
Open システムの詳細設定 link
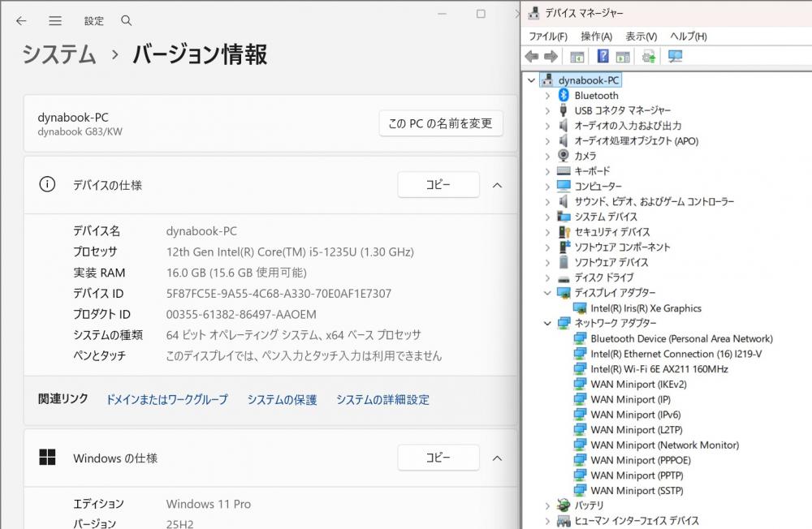[382, 400]
